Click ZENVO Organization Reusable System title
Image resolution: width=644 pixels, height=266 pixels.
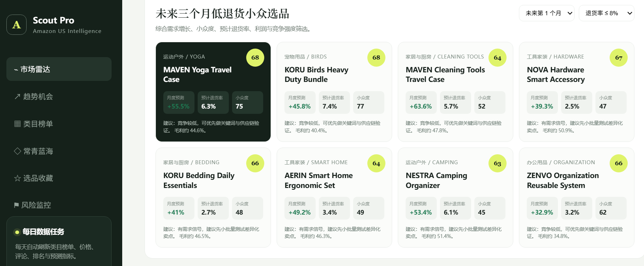pos(563,181)
